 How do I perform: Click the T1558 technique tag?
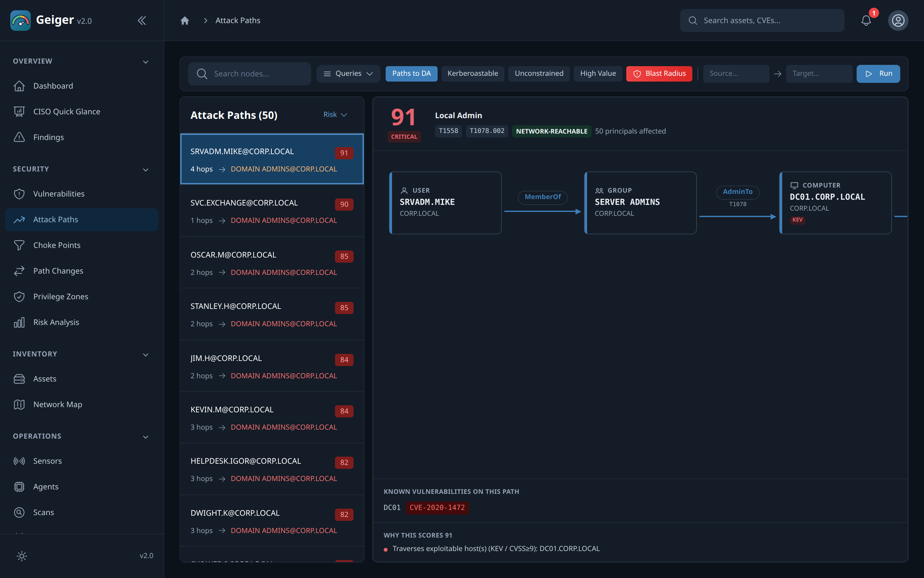pyautogui.click(x=448, y=131)
